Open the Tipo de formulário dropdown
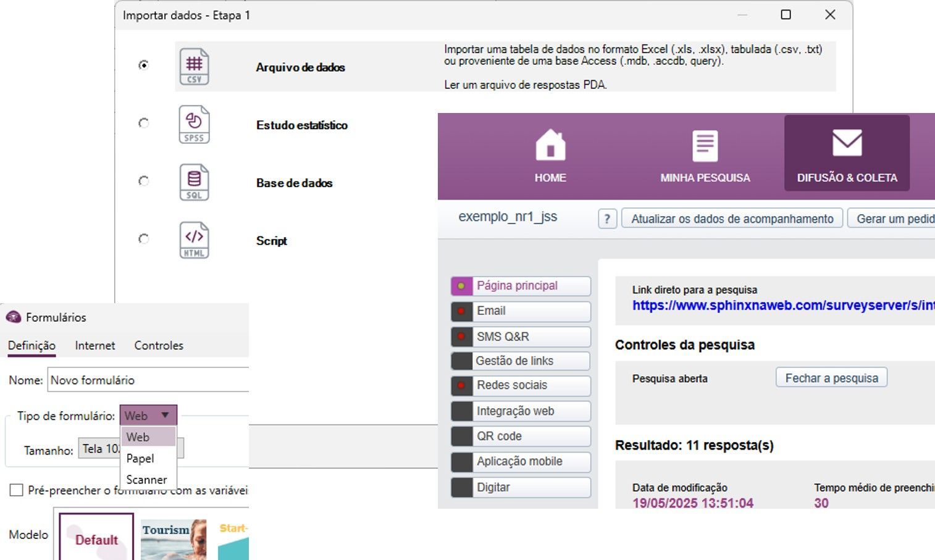This screenshot has width=935, height=560. 148,416
